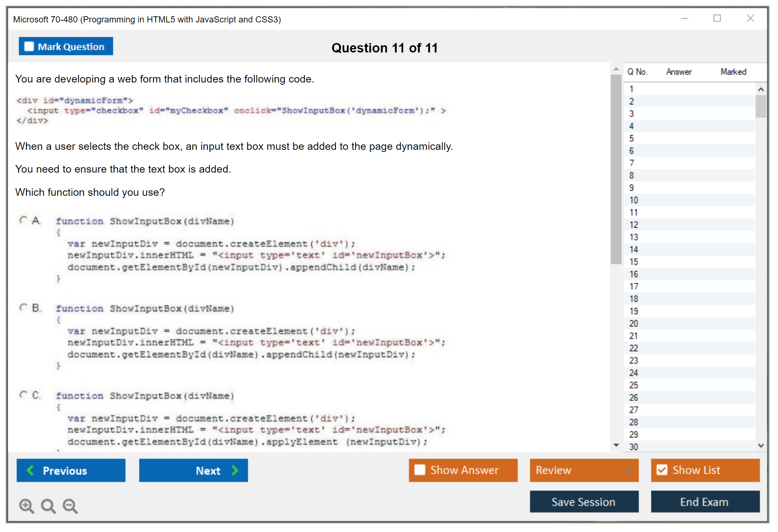Open question 15 in the list
Image resolution: width=778 pixels, height=532 pixels.
[x=634, y=262]
